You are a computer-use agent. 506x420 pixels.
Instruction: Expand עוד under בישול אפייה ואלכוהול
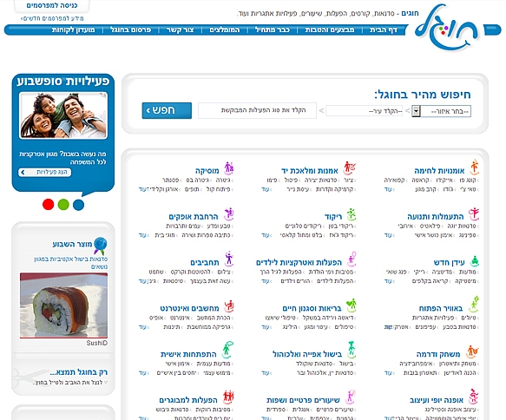pyautogui.click(x=266, y=373)
